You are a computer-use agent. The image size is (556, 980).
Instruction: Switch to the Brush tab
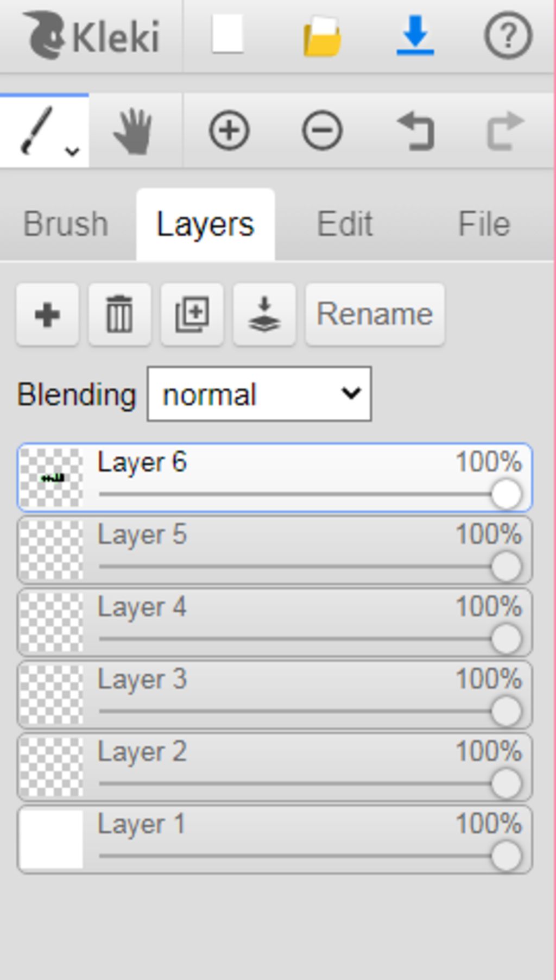66,224
